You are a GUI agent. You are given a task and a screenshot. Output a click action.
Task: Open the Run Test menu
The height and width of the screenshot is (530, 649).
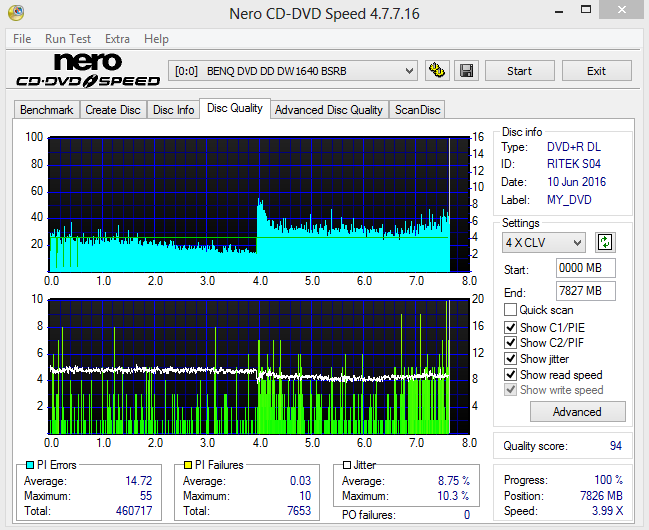[68, 39]
